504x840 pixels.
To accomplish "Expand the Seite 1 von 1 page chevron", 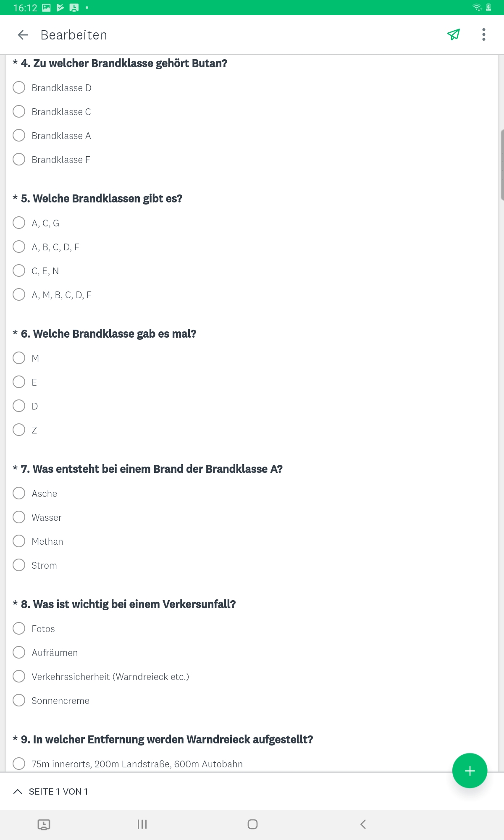I will 18,791.
